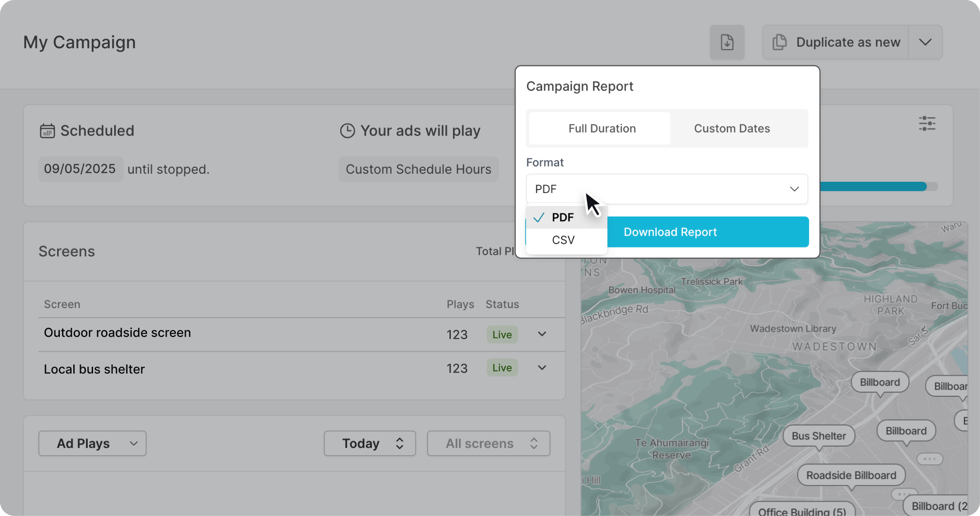980x516 pixels.
Task: Select the checked PDF format option
Action: [562, 217]
